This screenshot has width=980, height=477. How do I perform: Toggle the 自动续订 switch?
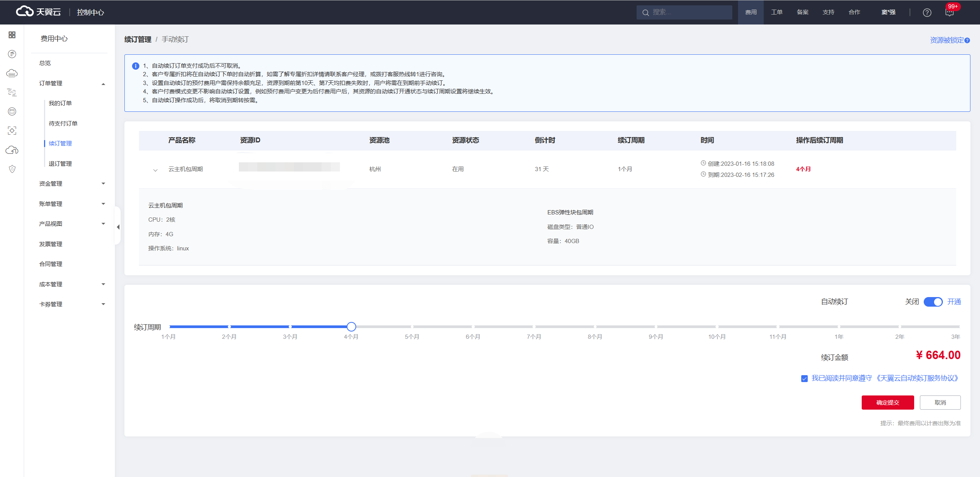(x=933, y=302)
